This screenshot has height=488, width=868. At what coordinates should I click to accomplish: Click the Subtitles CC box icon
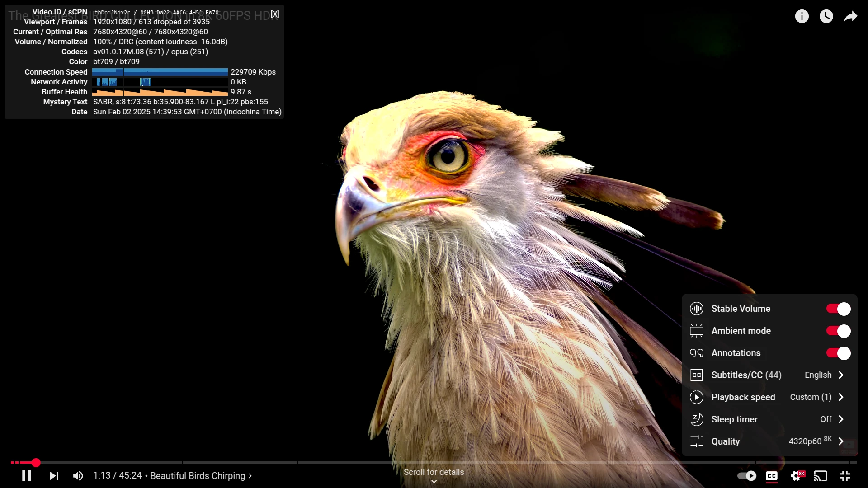(697, 375)
